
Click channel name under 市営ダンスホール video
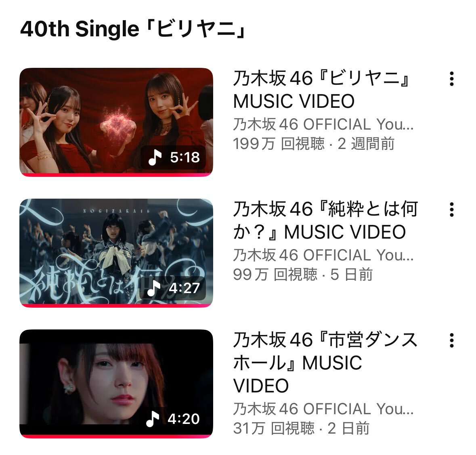323,409
